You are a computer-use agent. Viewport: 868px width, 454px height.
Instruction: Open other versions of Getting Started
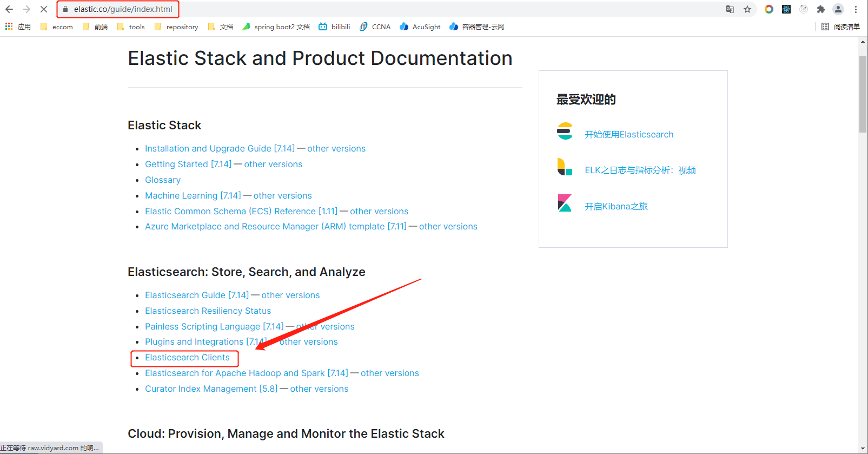point(273,164)
